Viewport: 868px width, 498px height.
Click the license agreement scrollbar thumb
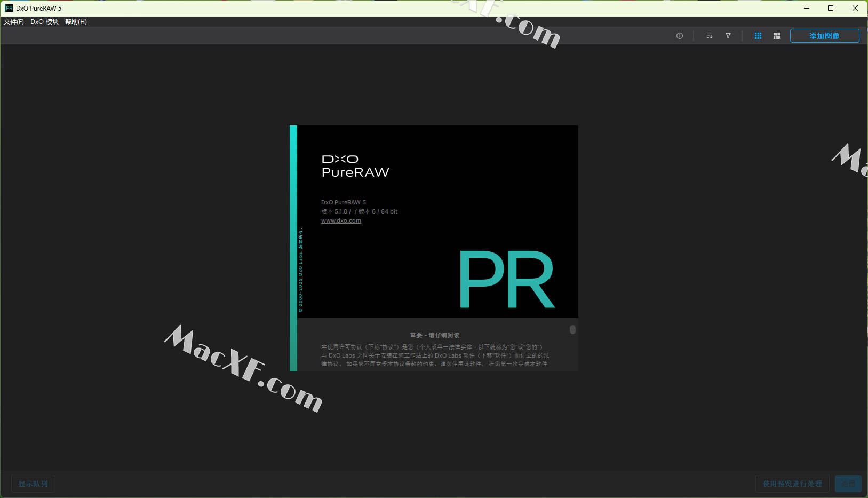pos(572,329)
